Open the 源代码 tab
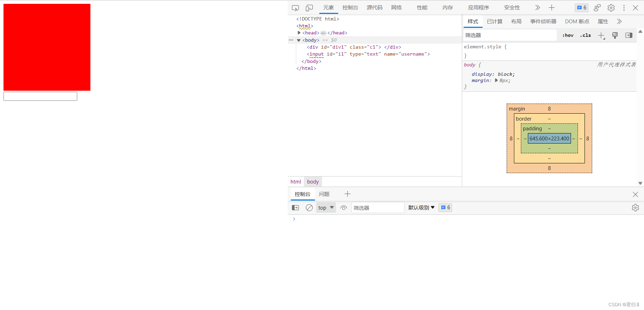644x310 pixels. (x=375, y=8)
